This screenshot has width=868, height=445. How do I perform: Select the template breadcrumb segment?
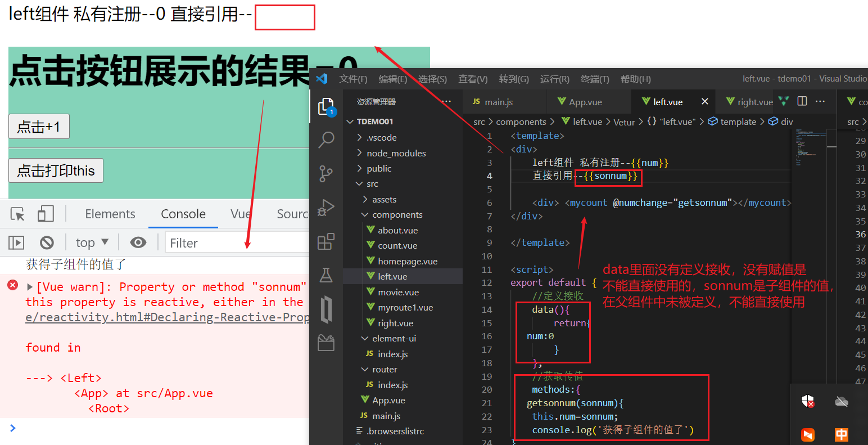point(731,122)
